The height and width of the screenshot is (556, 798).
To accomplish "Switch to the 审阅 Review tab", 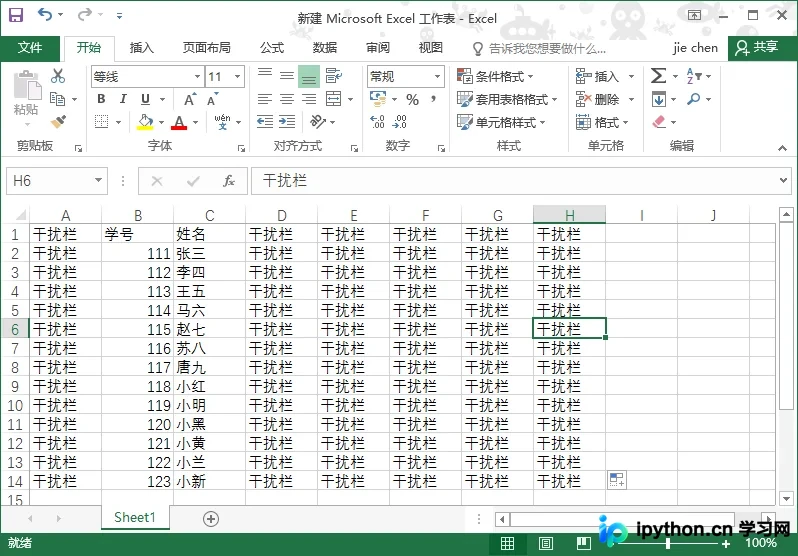I will [x=378, y=48].
